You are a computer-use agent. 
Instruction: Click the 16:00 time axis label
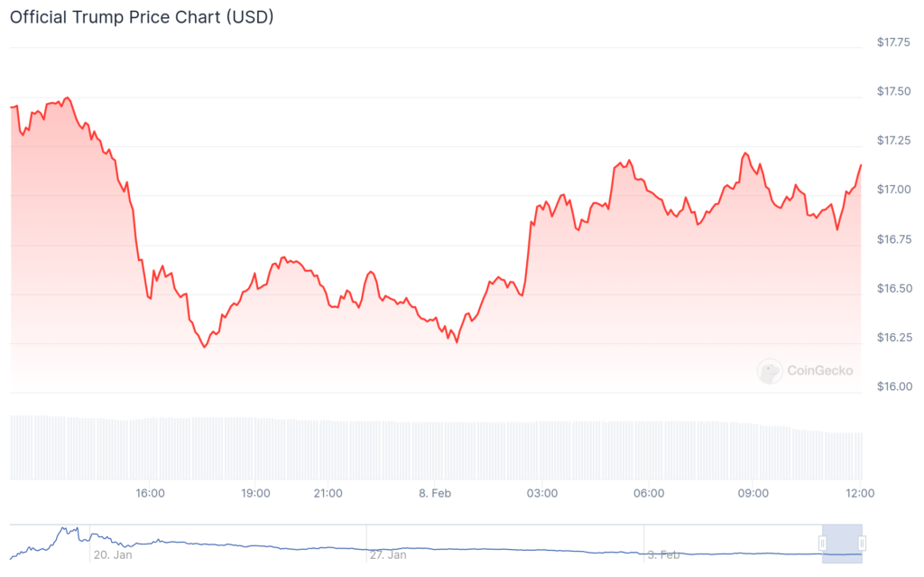(x=150, y=493)
